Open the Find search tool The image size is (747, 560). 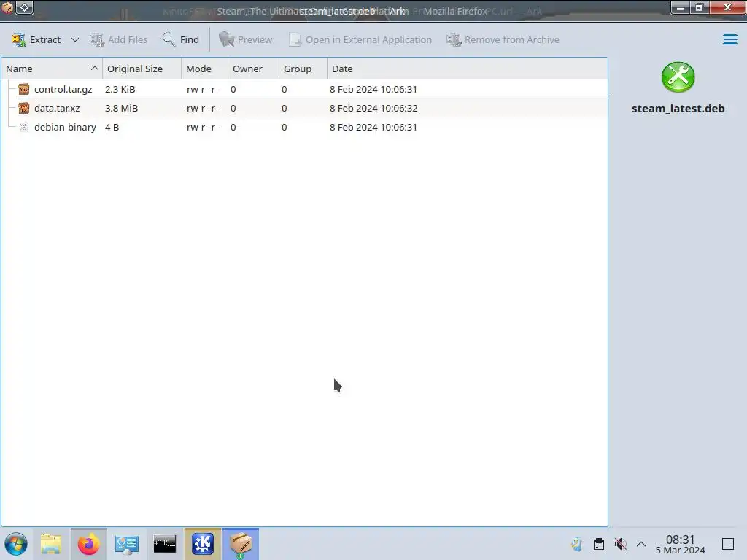point(181,39)
